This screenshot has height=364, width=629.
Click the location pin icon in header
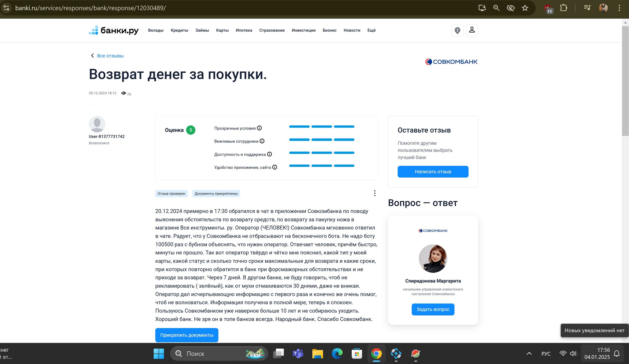click(x=457, y=30)
